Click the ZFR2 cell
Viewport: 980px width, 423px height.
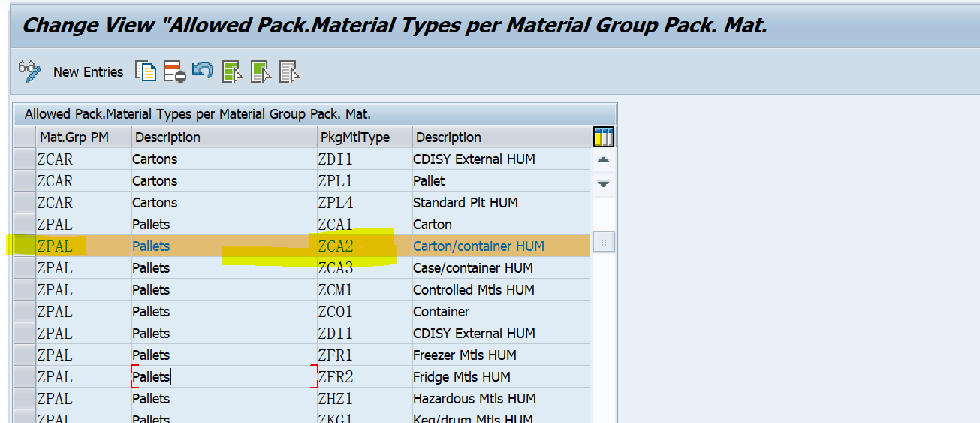(364, 377)
